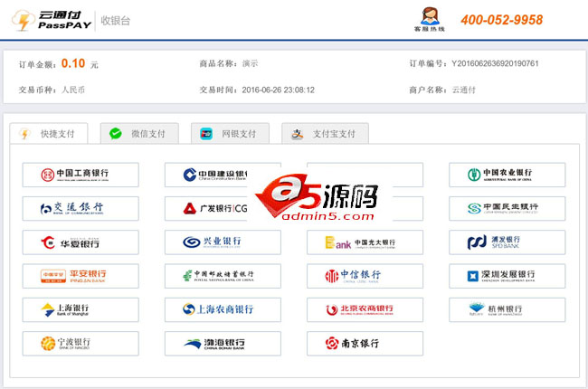Pick 渤海银行 China Bohai Bank
Viewport: 588px width, 389px height.
pyautogui.click(x=223, y=344)
